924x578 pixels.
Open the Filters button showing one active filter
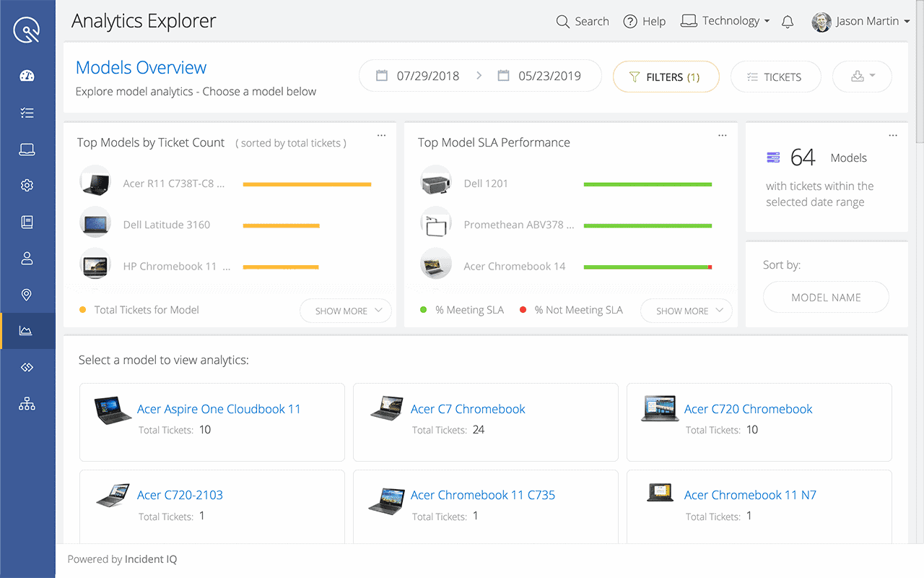(x=666, y=76)
